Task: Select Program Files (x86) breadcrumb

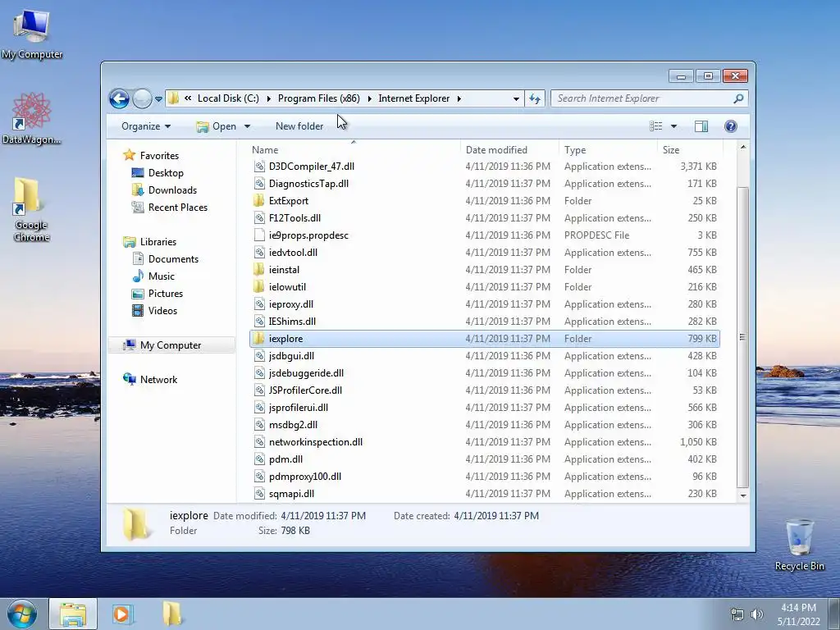Action: (319, 98)
